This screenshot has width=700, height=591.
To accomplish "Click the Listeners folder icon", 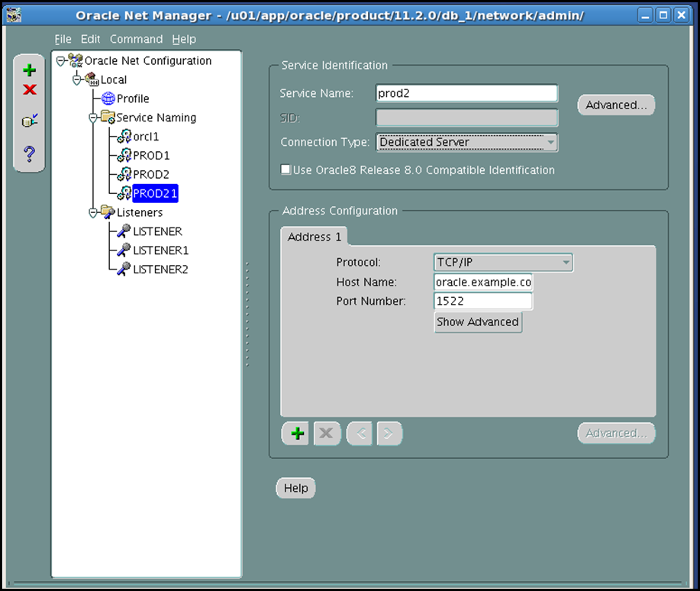I will point(108,212).
